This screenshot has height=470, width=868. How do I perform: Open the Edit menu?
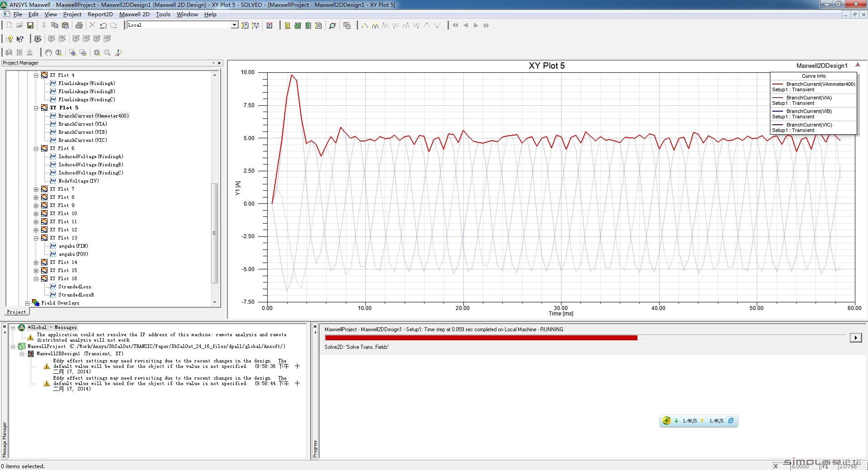coord(33,14)
